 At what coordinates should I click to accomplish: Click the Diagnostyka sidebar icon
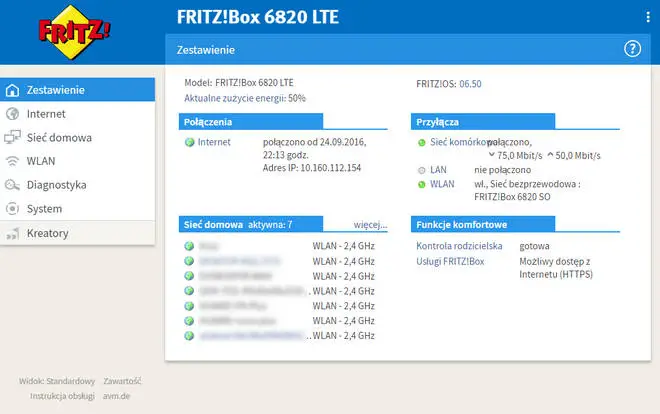(x=13, y=185)
